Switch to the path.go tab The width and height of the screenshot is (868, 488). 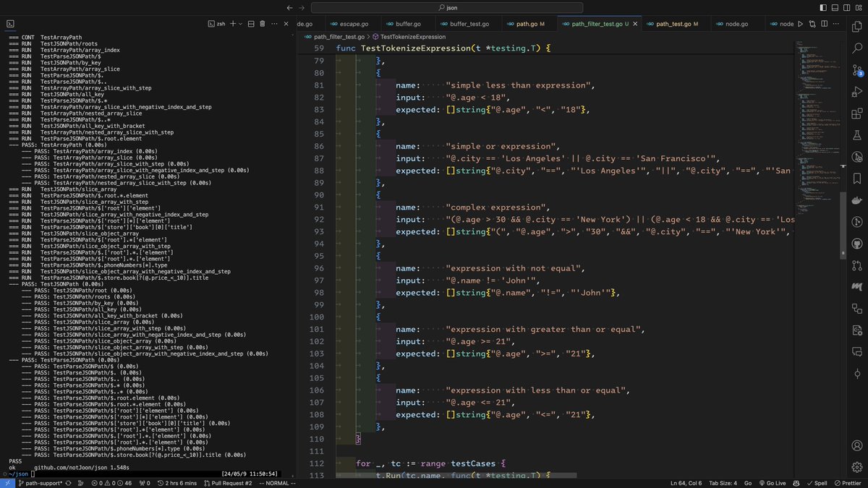coord(530,24)
